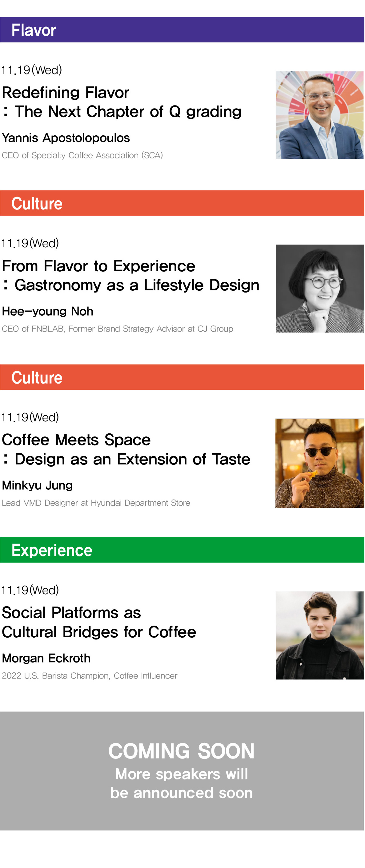
Task: Open "From Flavor to Experience" session title
Action: (x=130, y=275)
